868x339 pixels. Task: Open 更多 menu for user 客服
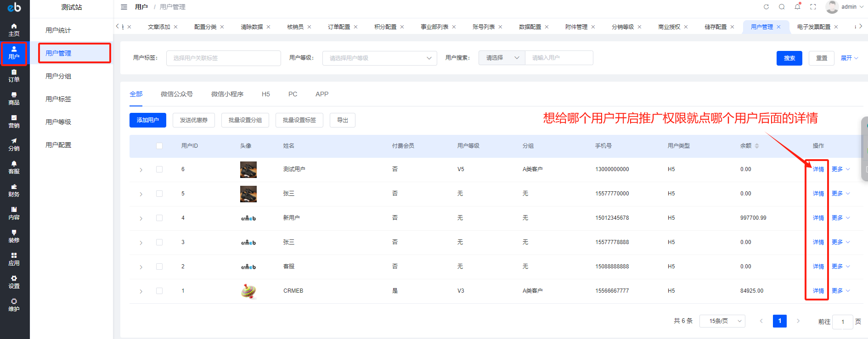pos(840,267)
